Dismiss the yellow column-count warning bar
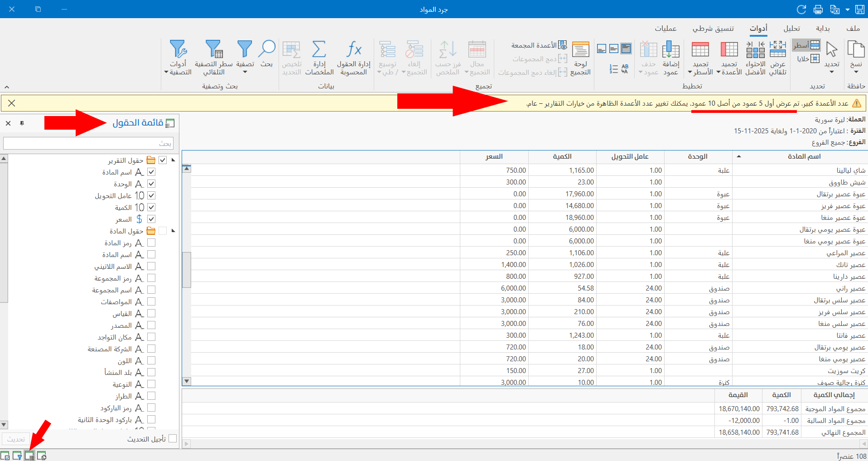The height and width of the screenshot is (461, 868). (x=12, y=103)
